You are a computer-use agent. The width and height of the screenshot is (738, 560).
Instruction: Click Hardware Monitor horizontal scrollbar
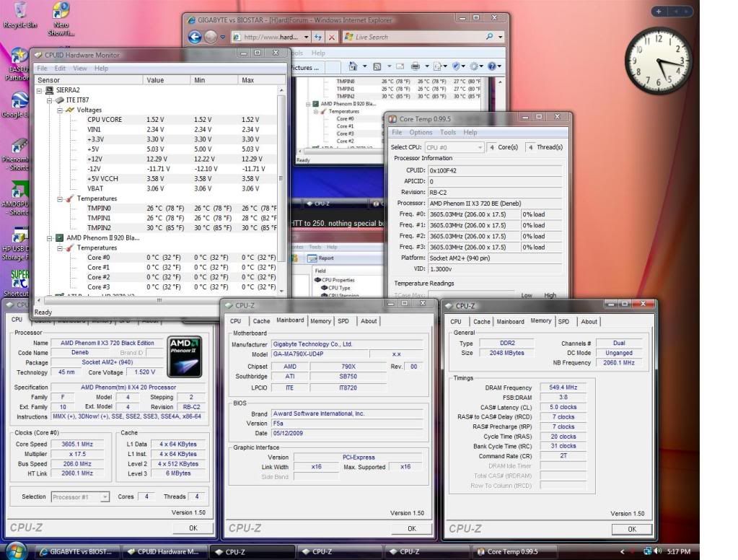(159, 299)
